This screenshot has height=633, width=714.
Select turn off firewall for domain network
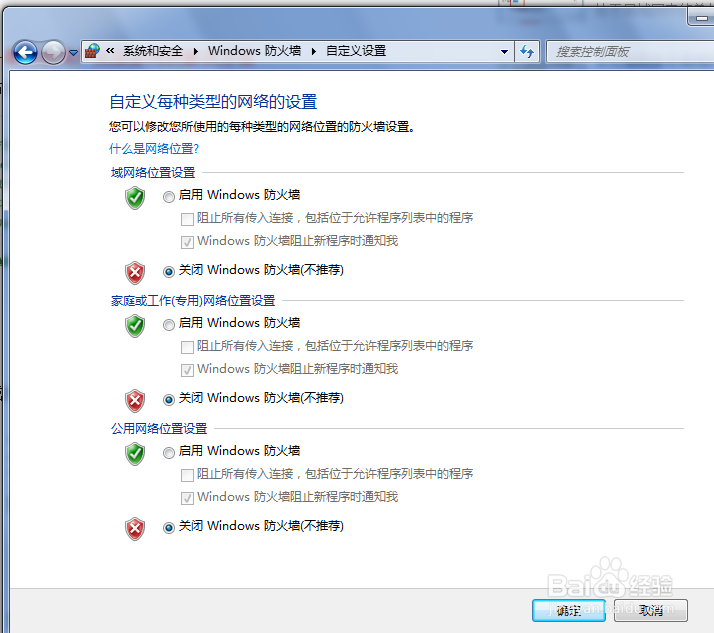point(169,272)
